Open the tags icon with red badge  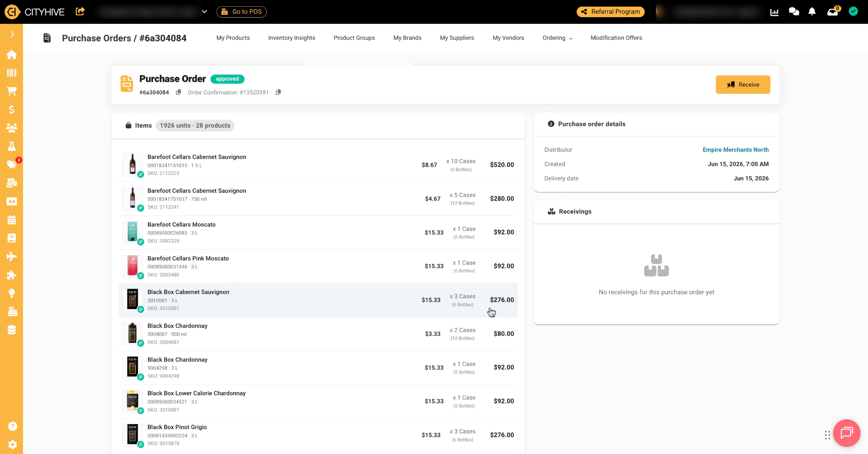tap(12, 164)
